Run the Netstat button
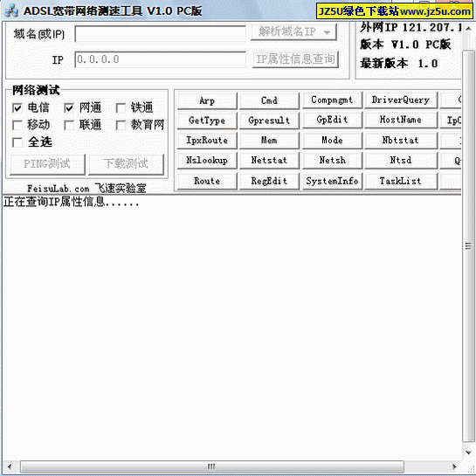Viewport: 476px width, 476px height. [x=269, y=161]
